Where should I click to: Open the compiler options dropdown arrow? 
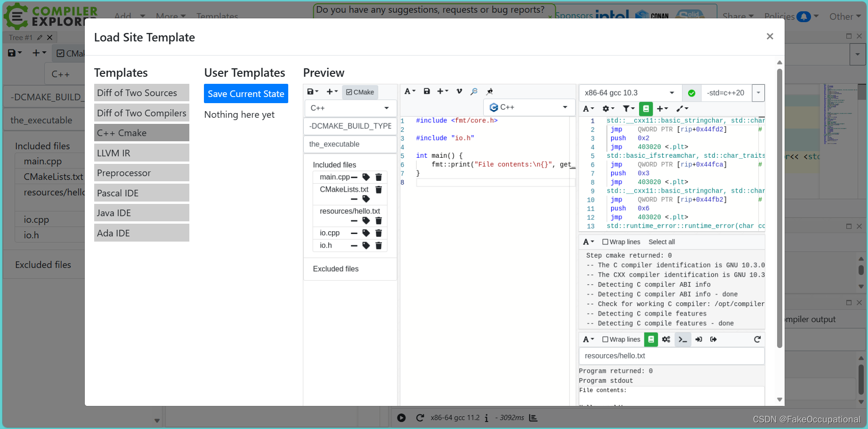758,93
